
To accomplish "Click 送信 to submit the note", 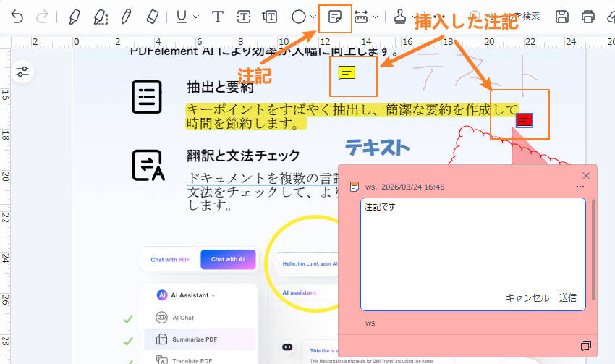I will point(567,298).
